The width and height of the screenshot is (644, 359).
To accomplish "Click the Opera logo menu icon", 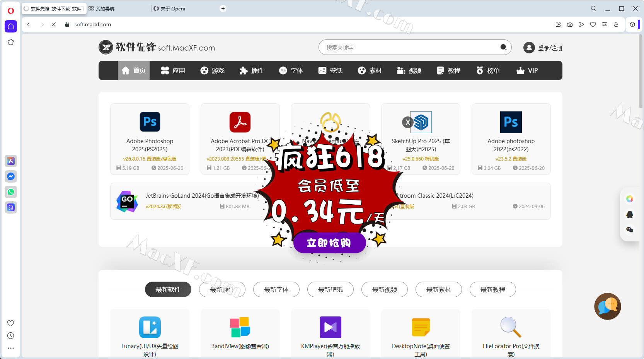I will [11, 10].
